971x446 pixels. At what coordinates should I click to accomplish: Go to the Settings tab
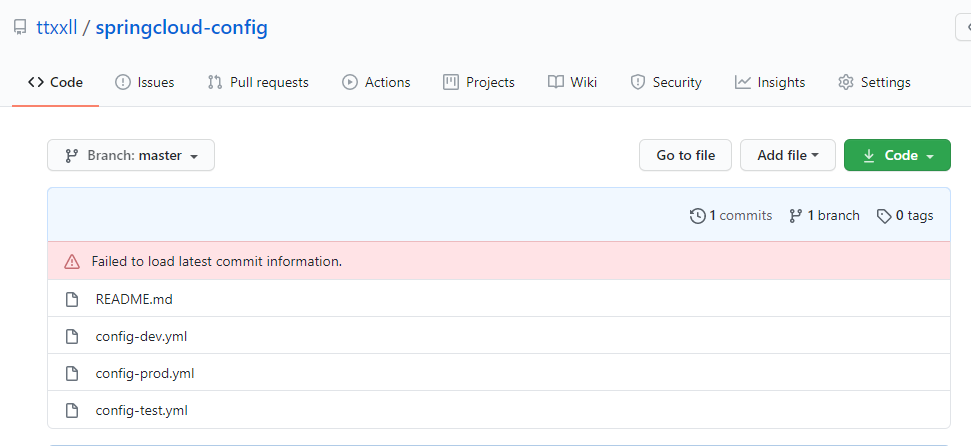(874, 82)
